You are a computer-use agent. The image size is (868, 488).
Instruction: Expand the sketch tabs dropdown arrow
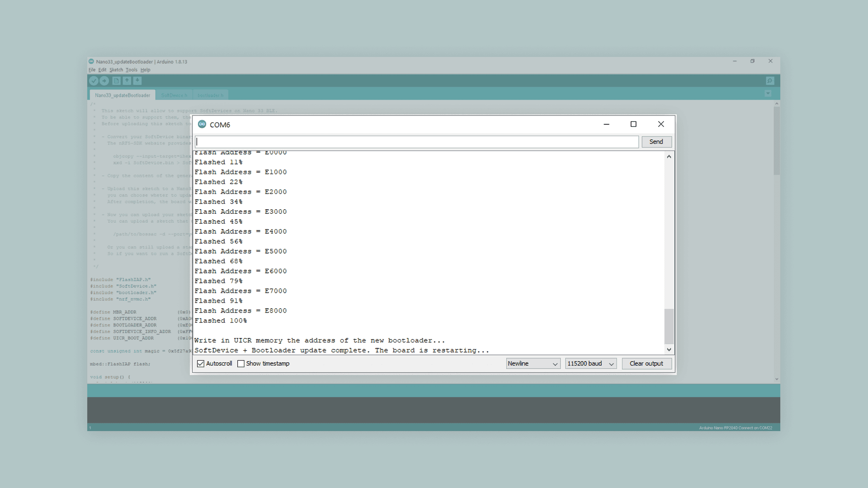tap(768, 94)
